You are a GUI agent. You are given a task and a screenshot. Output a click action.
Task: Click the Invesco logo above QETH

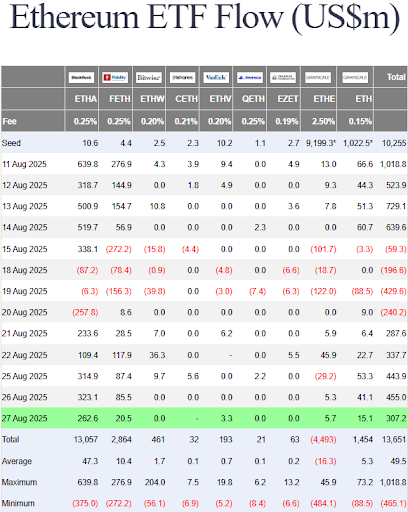(250, 77)
